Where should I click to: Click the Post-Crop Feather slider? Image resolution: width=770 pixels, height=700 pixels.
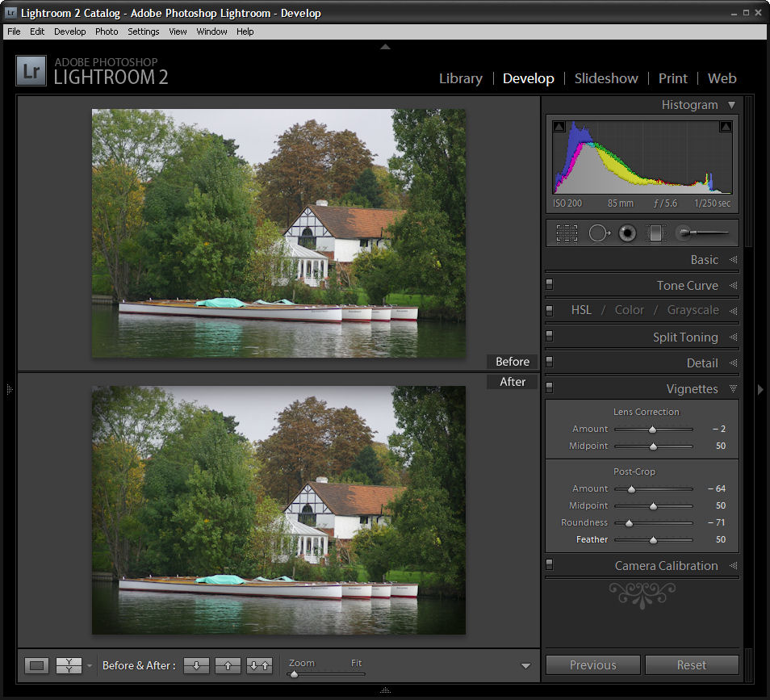click(x=654, y=540)
